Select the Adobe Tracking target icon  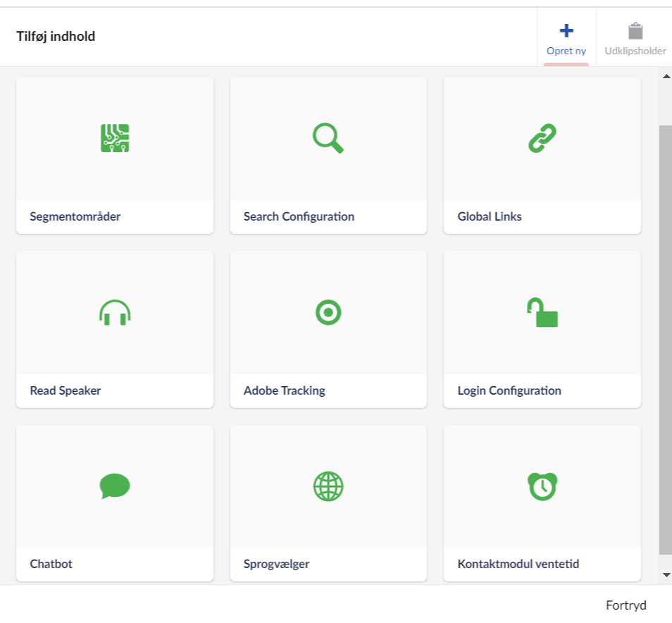[328, 312]
